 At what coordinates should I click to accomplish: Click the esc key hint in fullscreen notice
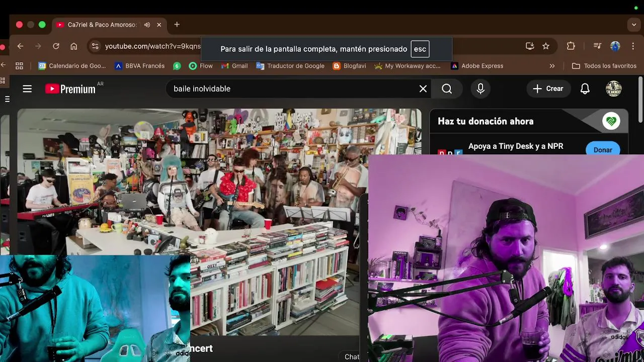tap(420, 49)
